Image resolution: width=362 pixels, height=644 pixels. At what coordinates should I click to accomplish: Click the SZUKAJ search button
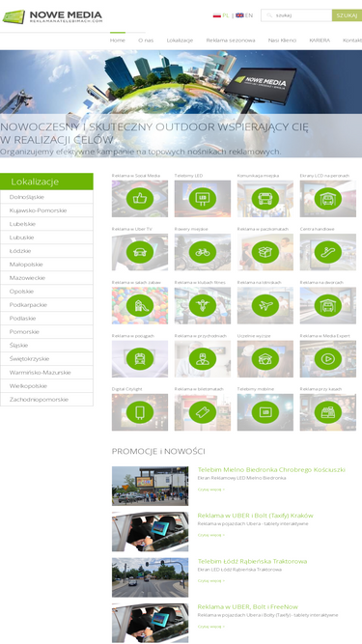point(347,15)
